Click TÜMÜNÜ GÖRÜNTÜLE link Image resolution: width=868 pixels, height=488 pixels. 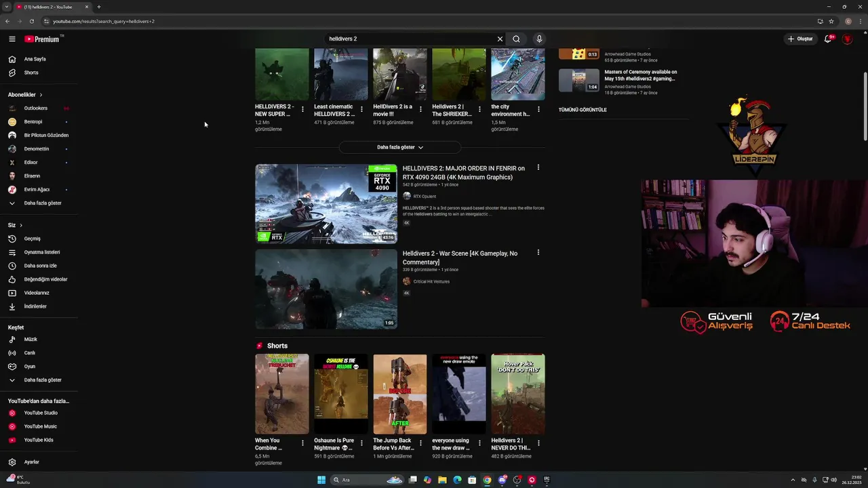pos(583,110)
